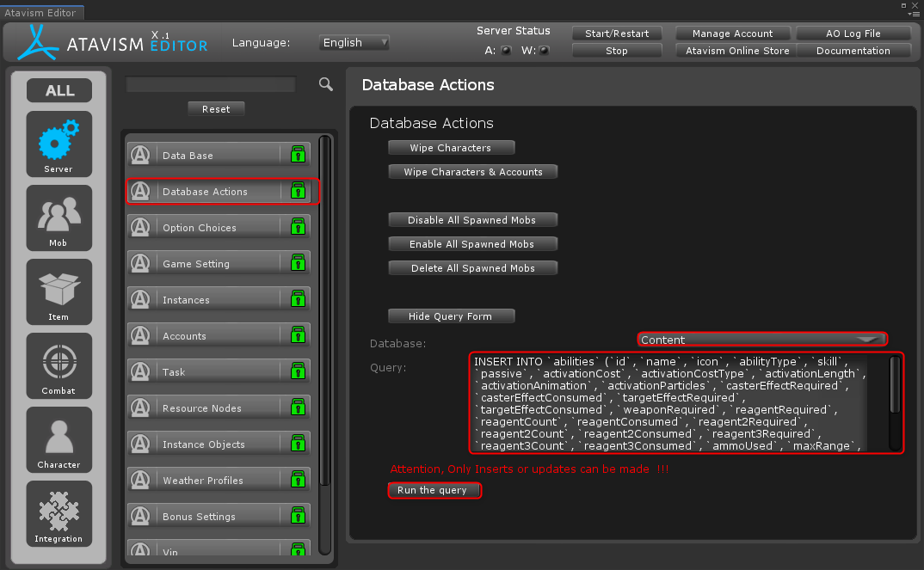Toggle the green lock on Game Setting
The image size is (924, 570).
(x=298, y=263)
